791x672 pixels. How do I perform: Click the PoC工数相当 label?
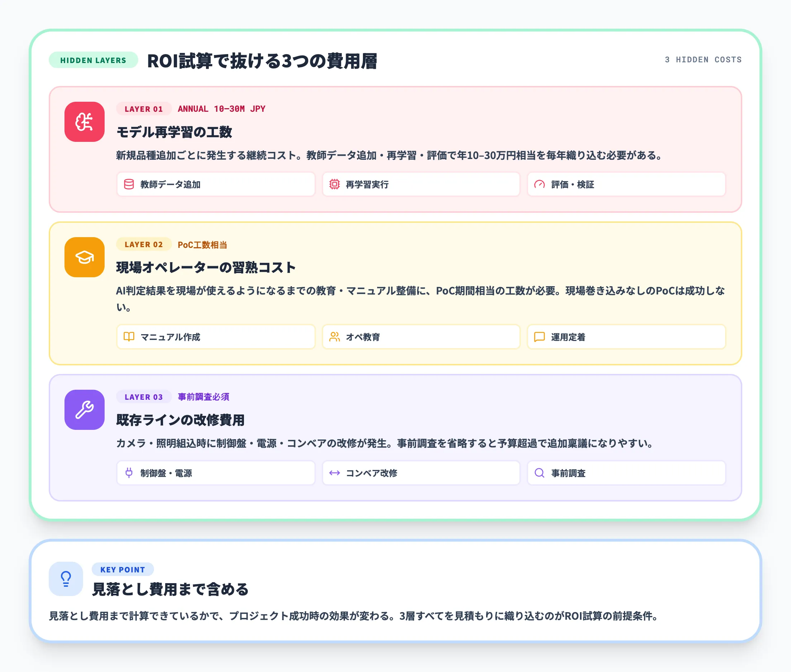click(x=202, y=245)
